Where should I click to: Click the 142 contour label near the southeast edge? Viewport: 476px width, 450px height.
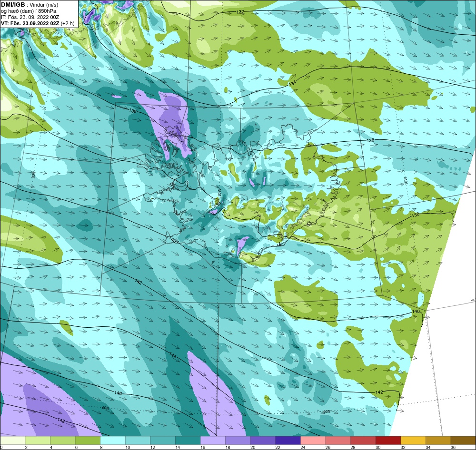click(379, 392)
